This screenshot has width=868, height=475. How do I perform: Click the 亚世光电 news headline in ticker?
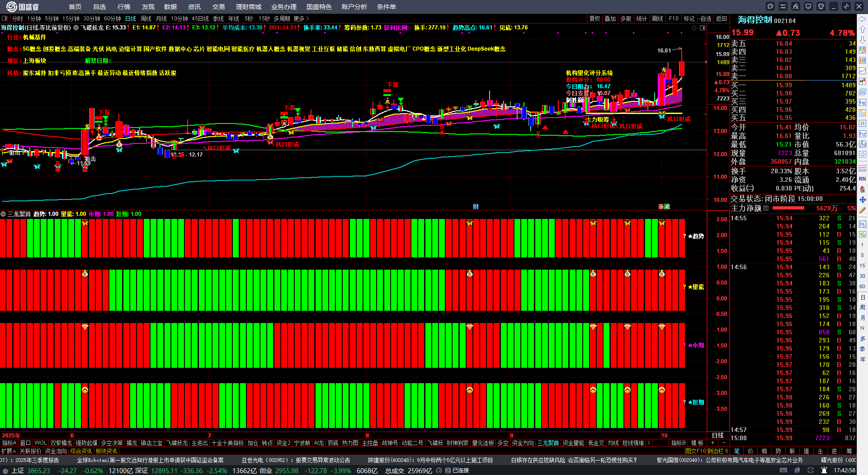click(x=296, y=460)
